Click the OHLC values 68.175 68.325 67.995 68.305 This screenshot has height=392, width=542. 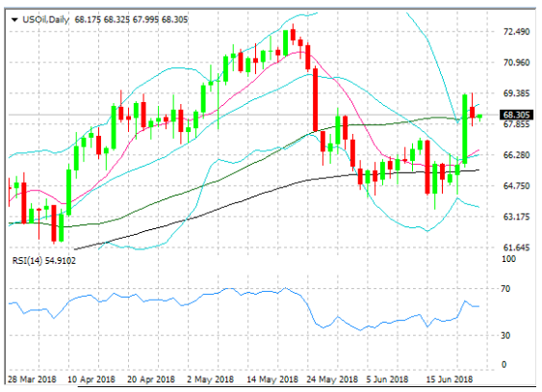tap(131, 19)
